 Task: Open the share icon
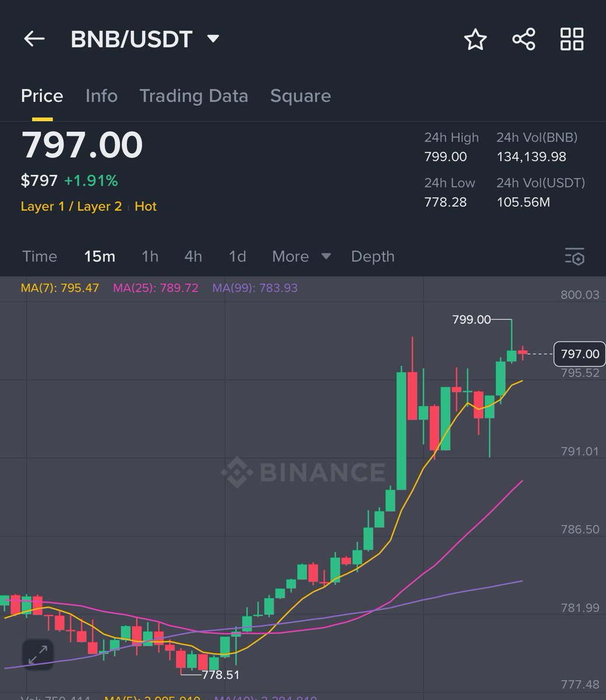coord(524,40)
